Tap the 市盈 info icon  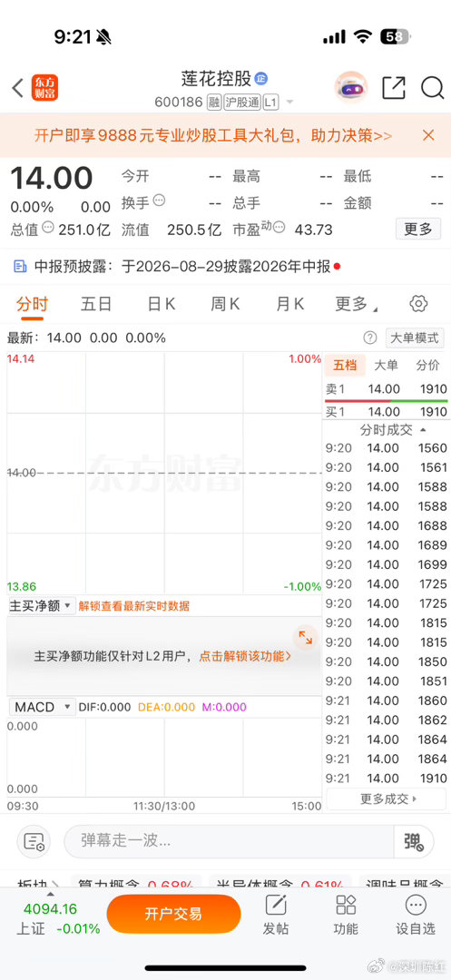pyautogui.click(x=279, y=227)
